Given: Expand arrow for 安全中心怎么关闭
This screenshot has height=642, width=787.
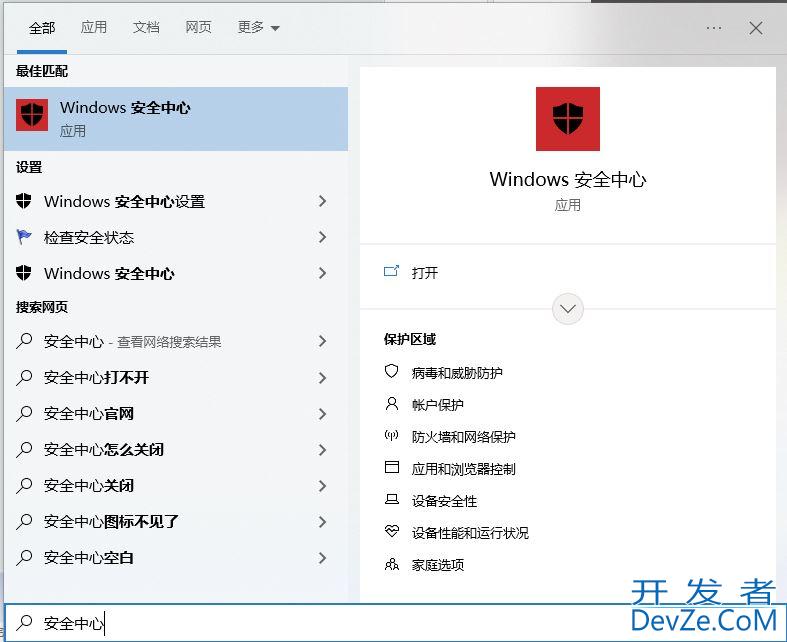Looking at the screenshot, I should tap(322, 450).
